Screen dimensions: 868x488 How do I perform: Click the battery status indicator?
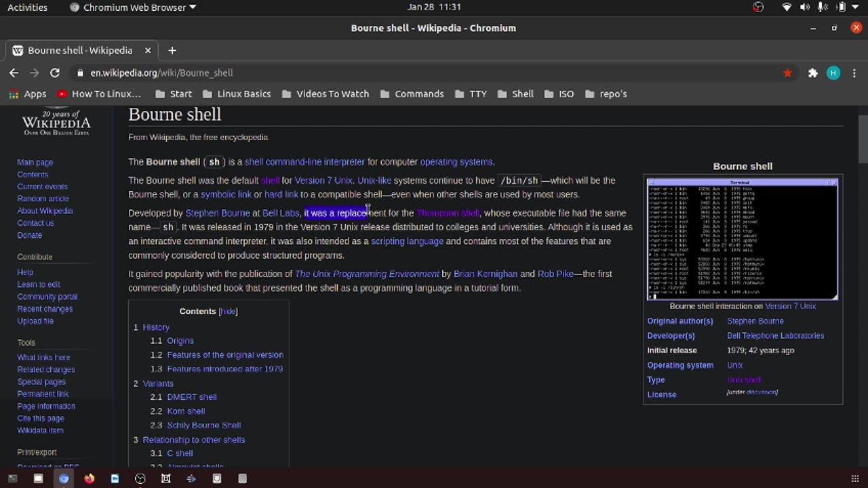[x=841, y=7]
